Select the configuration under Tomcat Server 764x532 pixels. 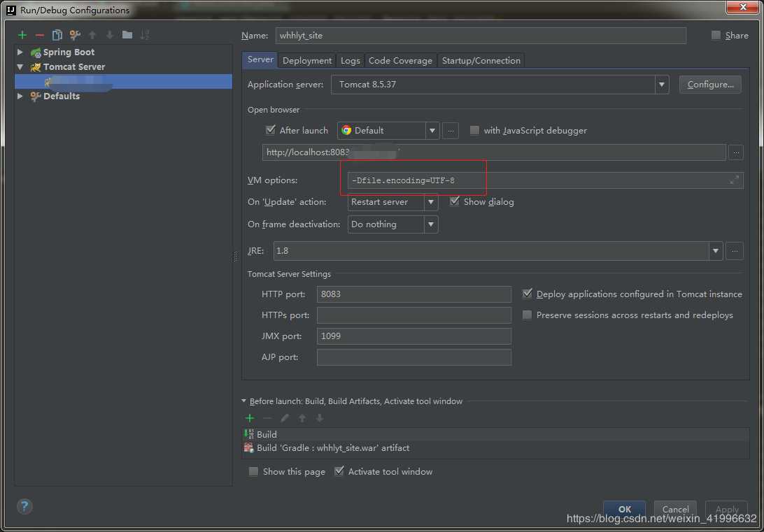(123, 82)
